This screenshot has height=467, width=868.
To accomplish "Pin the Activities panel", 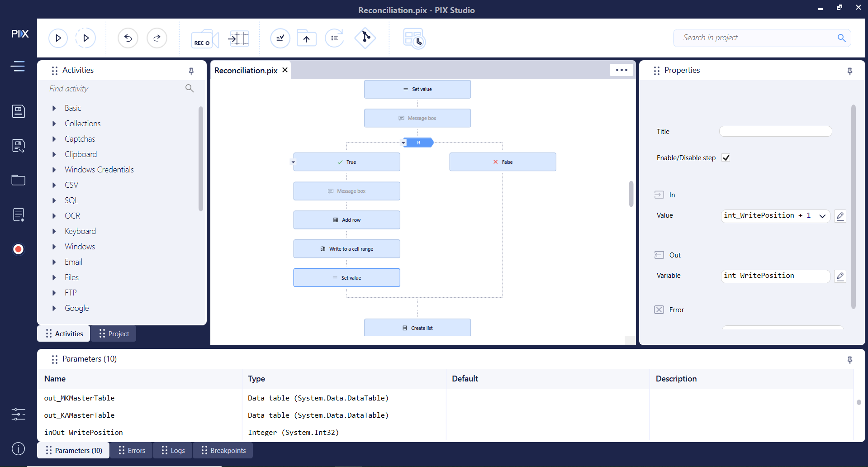I will [191, 71].
